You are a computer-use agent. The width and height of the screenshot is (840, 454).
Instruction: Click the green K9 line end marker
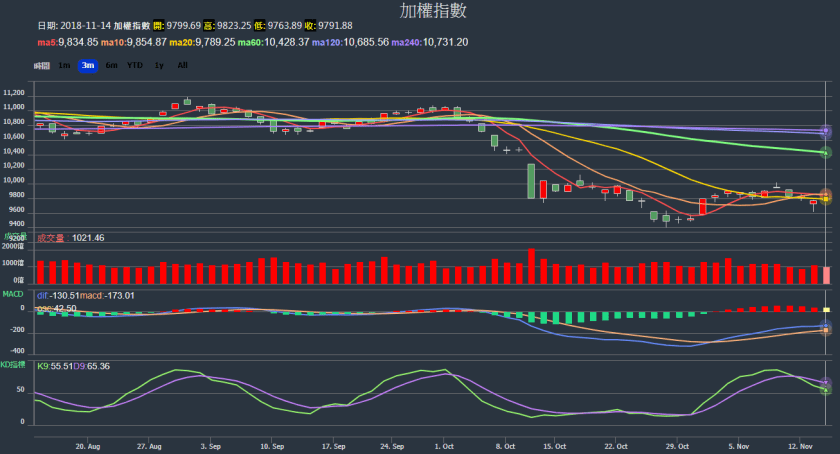pos(826,389)
